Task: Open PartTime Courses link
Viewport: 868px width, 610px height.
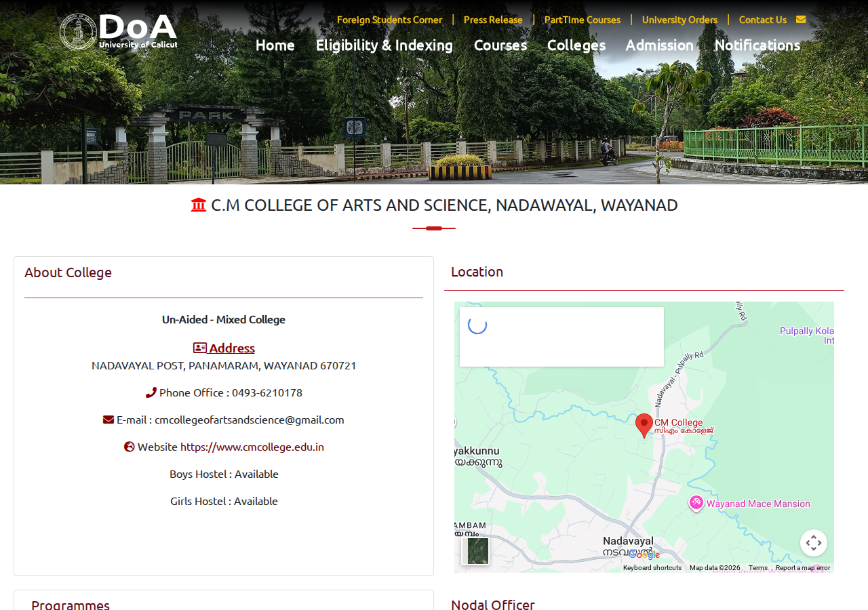Action: click(583, 20)
